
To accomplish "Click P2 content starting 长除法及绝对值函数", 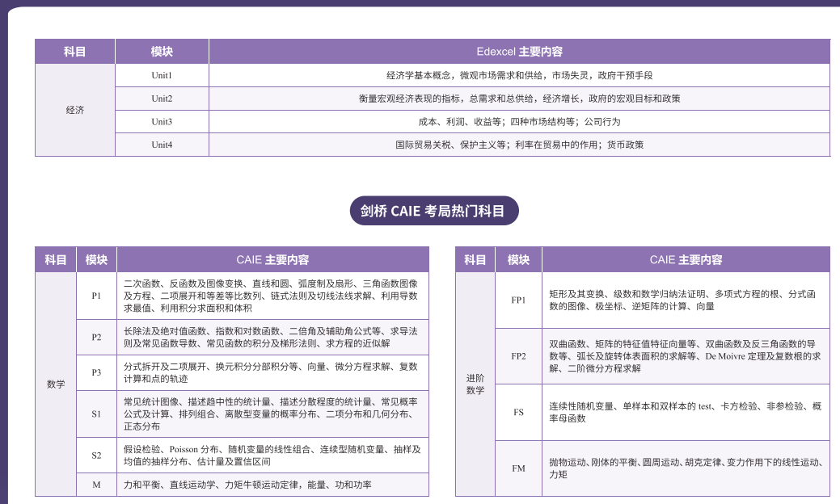I will coord(272,337).
